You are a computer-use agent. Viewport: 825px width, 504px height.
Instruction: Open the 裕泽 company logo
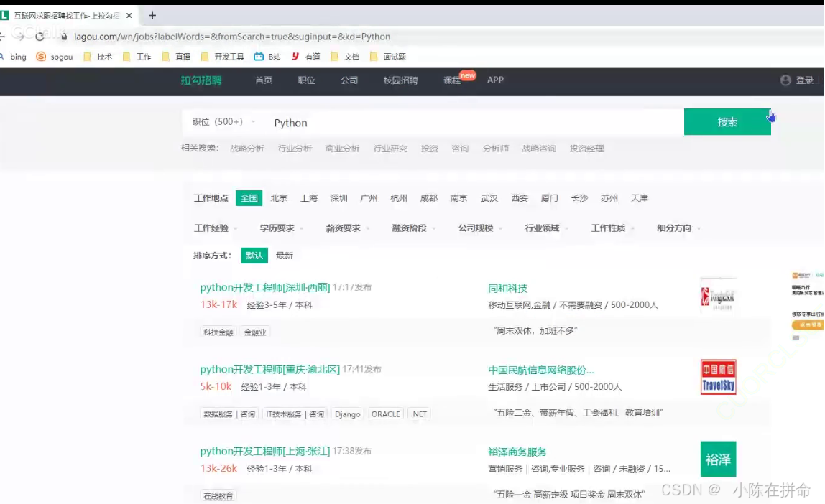(x=718, y=459)
